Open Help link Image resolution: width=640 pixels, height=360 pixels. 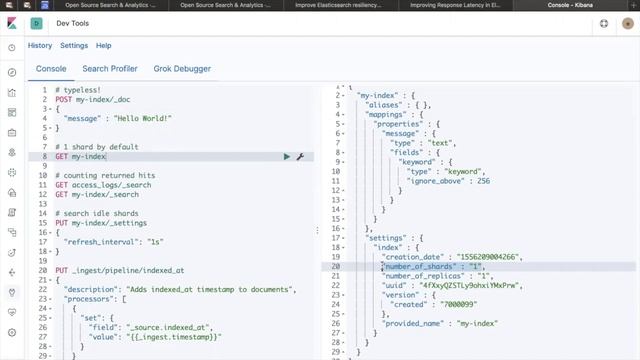[x=104, y=46]
